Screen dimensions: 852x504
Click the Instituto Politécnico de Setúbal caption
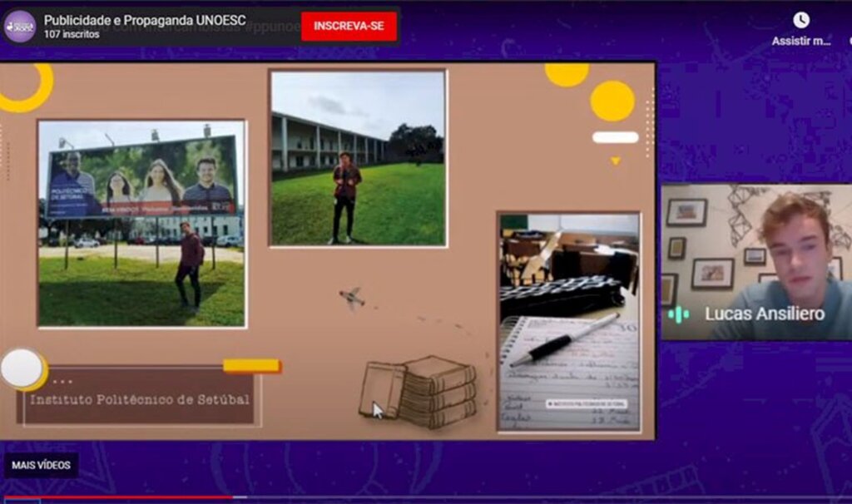[140, 398]
